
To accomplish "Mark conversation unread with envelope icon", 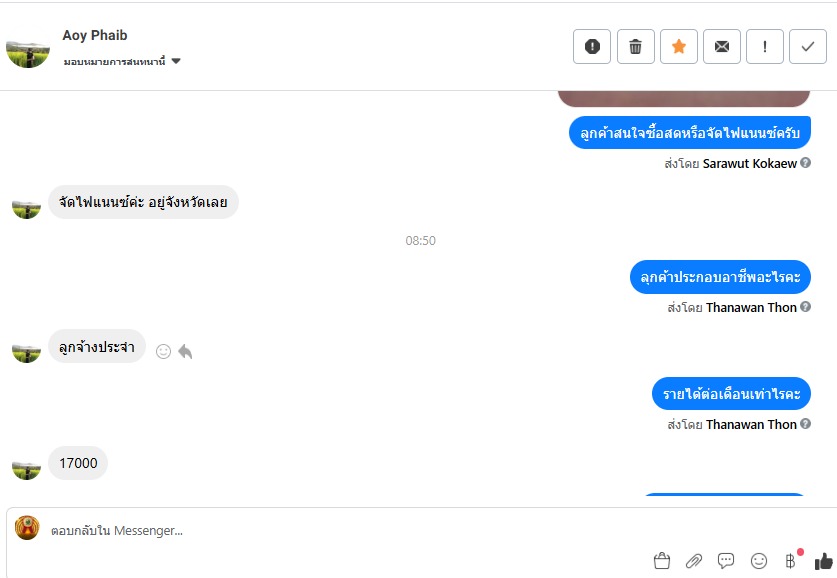I will coord(722,47).
